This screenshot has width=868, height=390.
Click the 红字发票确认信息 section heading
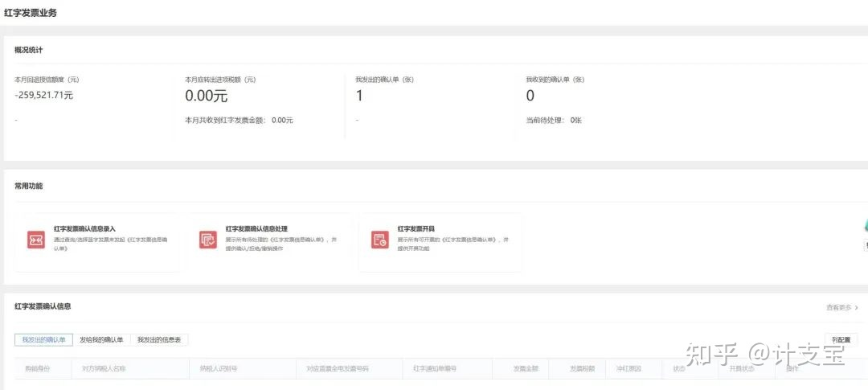tap(43, 306)
